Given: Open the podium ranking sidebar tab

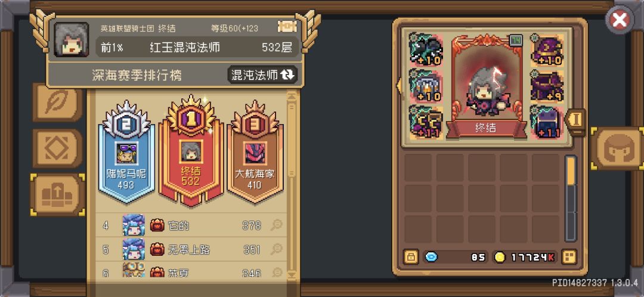Looking at the screenshot, I should click(57, 194).
